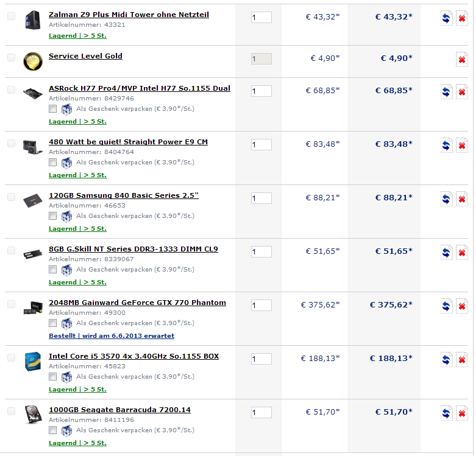Screen dimensions: 476x456
Task: Remove be quiet! Straight Power E9 power supply
Action: 461,146
